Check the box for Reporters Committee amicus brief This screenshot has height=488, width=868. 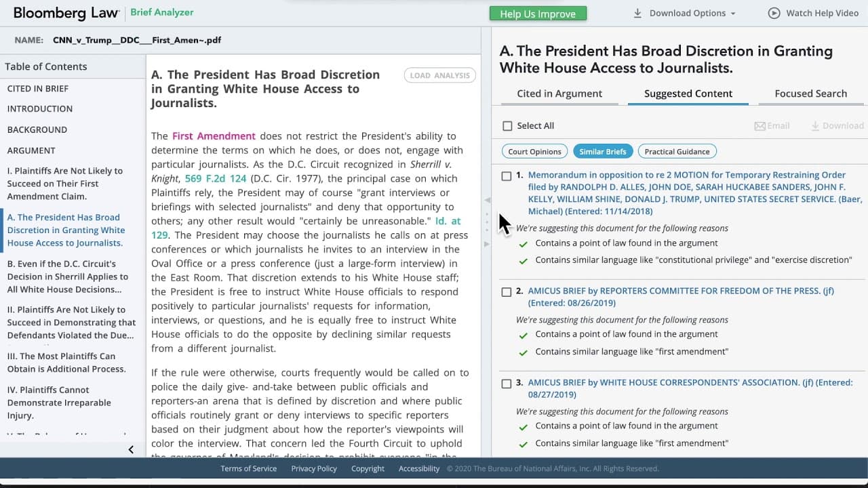507,292
